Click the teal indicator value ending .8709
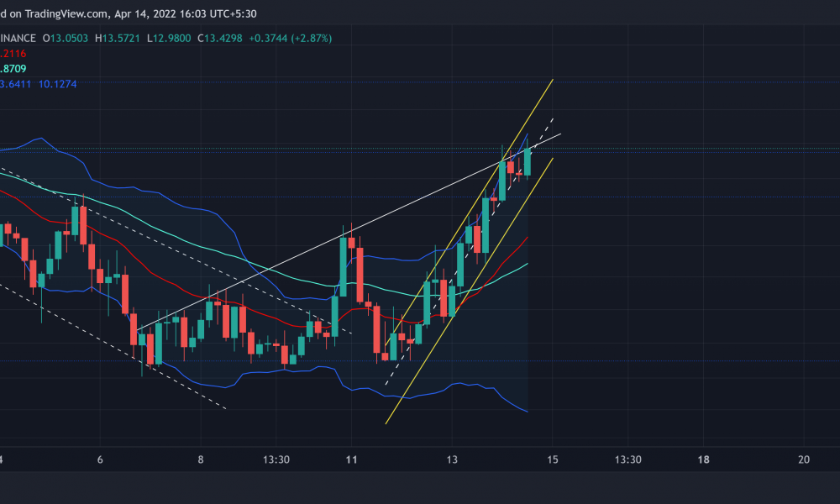 (13, 69)
